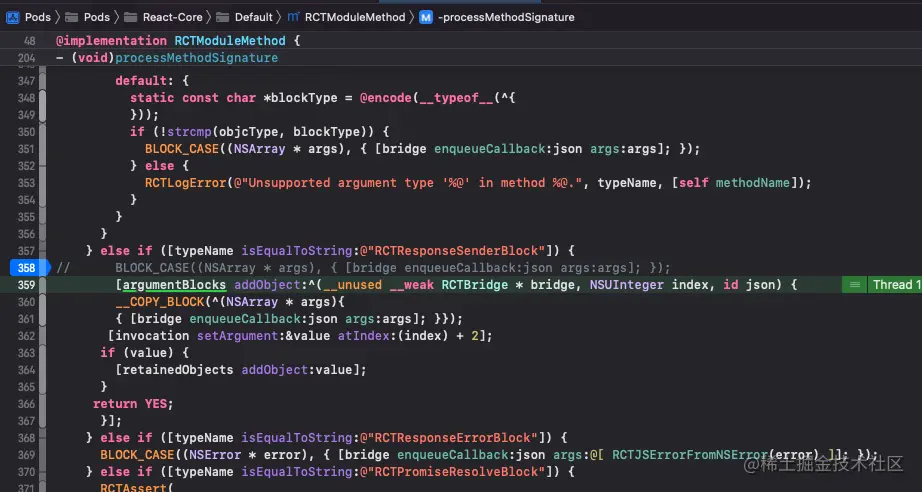Click line number 368 in the gutter
The width and height of the screenshot is (922, 492).
[x=26, y=438]
